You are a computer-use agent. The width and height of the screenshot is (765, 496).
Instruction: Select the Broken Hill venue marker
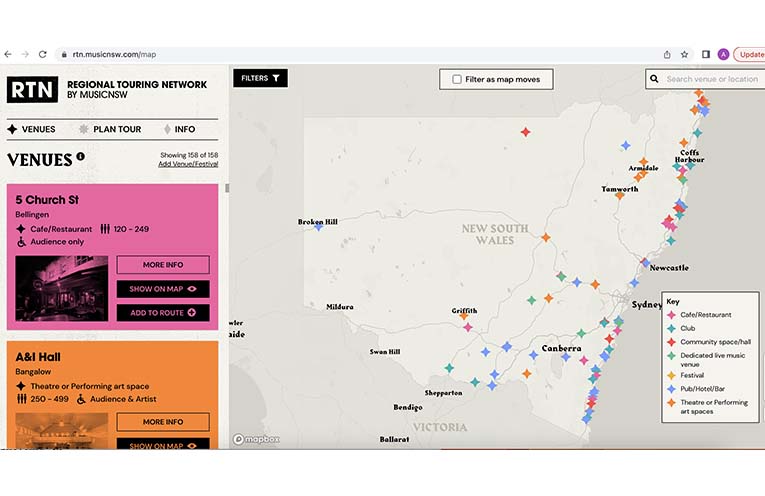[319, 227]
